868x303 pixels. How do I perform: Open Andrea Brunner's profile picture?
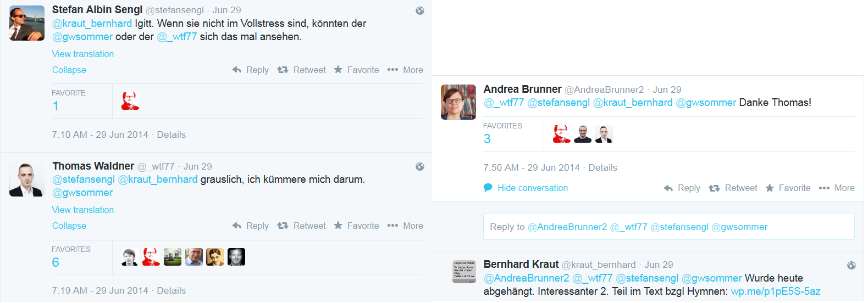tap(458, 102)
